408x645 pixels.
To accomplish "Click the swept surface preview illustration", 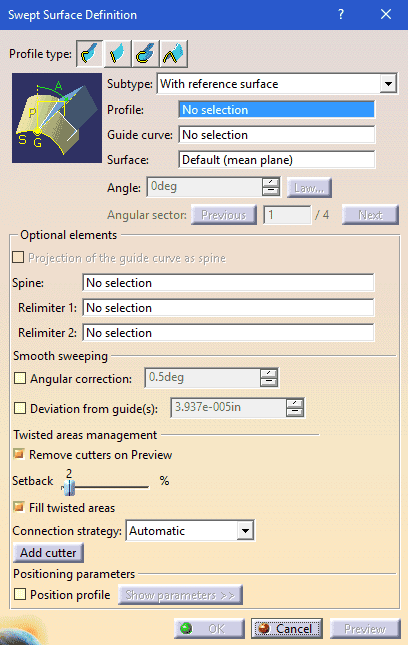I will click(x=57, y=118).
